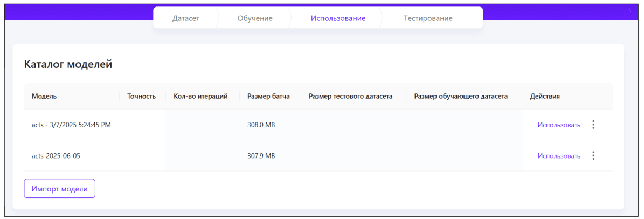644x219 pixels.
Task: Click the Размер обучающего датасета header
Action: pyautogui.click(x=461, y=97)
